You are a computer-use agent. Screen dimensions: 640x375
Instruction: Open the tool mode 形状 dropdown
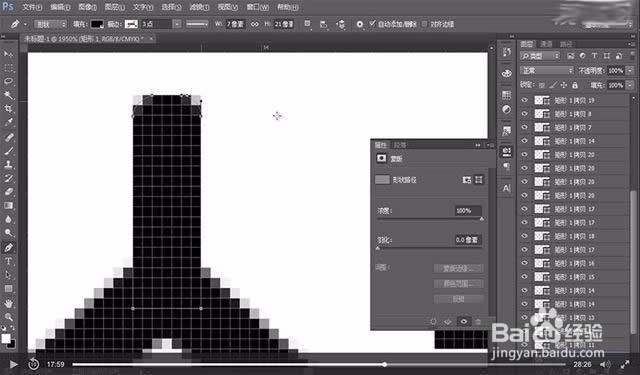[x=51, y=24]
